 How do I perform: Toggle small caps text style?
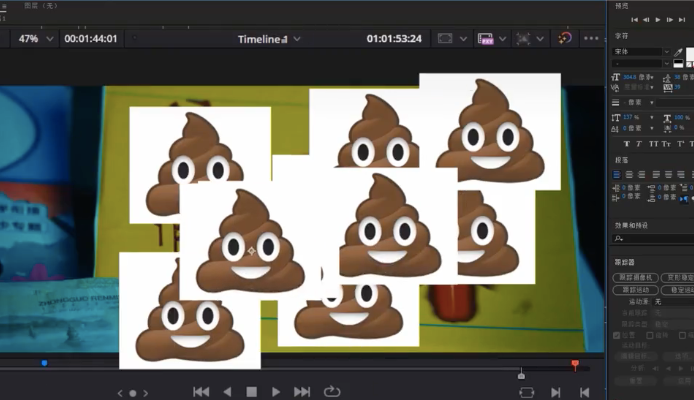point(666,144)
